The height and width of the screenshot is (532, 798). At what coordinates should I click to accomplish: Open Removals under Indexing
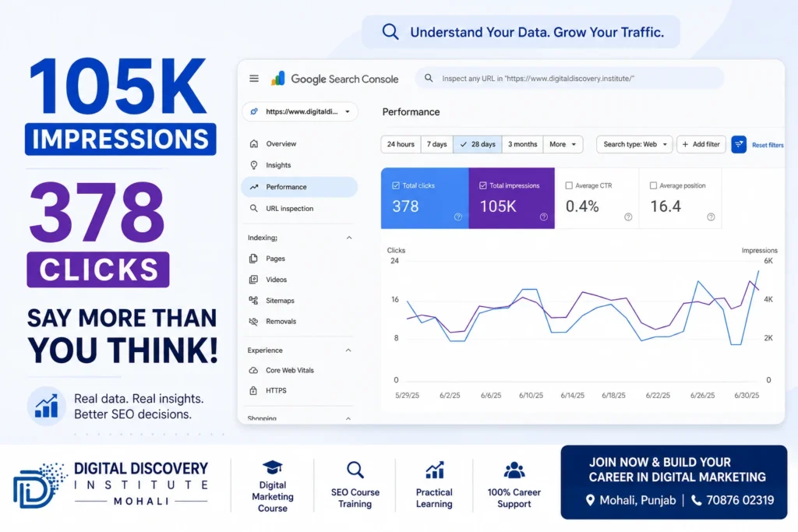(x=299, y=321)
